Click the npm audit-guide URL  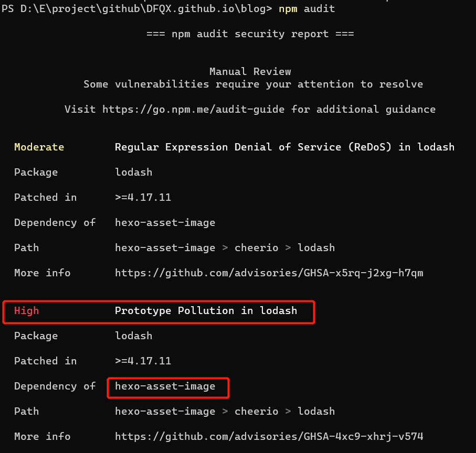coord(193,109)
